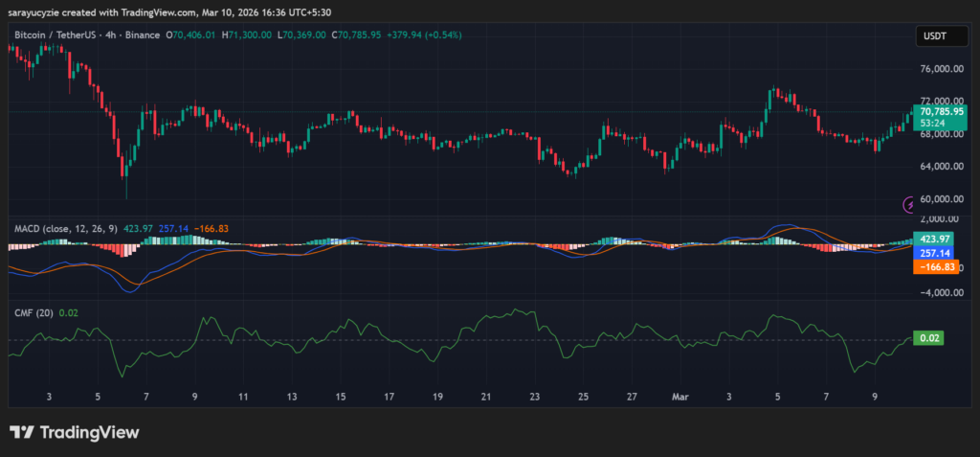This screenshot has width=980, height=457.
Task: Open the USDT currency selector
Action: click(x=932, y=36)
